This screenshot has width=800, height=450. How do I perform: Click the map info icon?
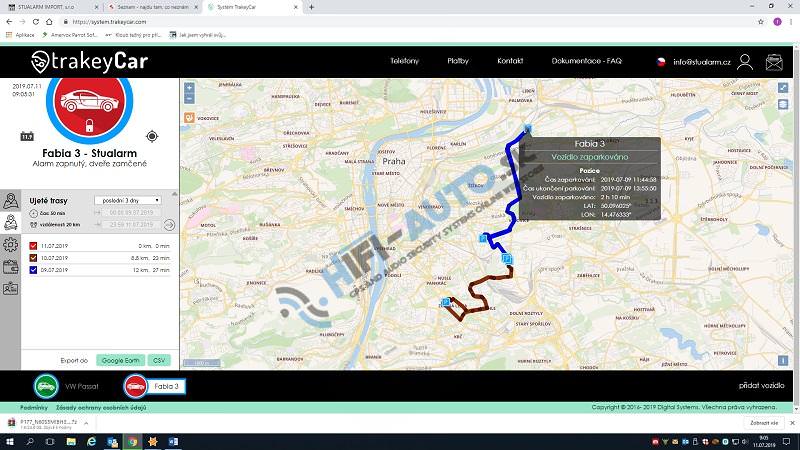click(783, 360)
